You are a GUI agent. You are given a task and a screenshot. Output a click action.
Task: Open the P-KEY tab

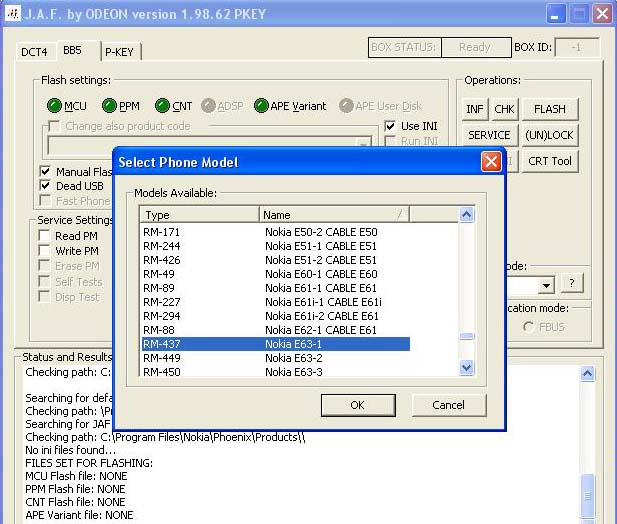coord(120,52)
